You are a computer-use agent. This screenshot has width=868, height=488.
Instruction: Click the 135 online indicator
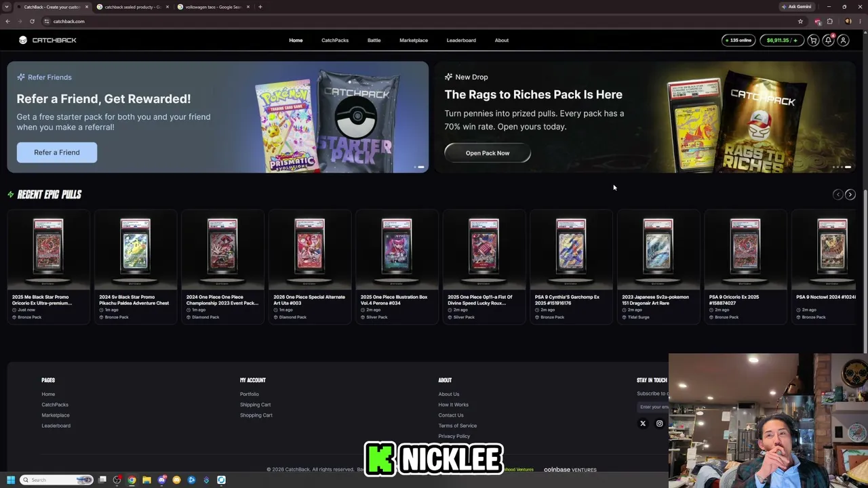point(738,40)
